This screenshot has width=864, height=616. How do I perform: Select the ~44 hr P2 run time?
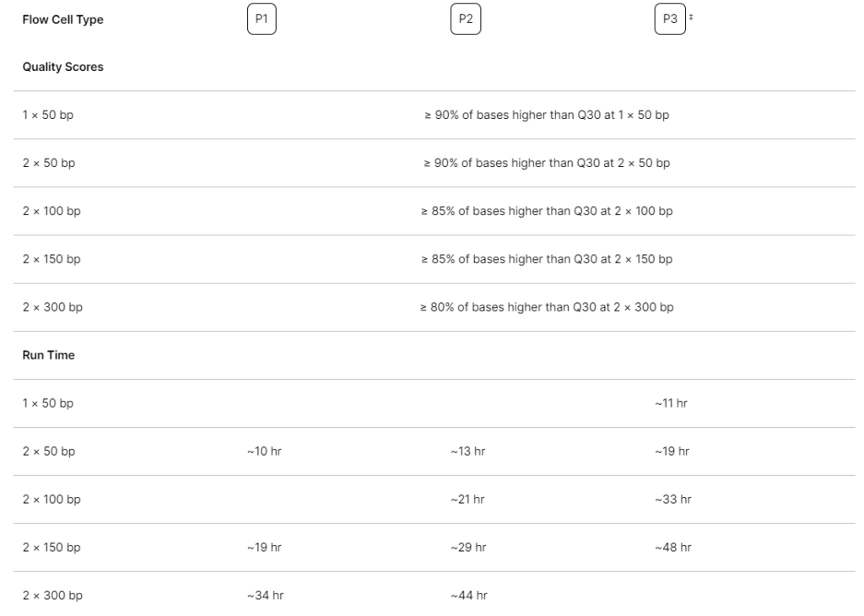[x=468, y=596]
